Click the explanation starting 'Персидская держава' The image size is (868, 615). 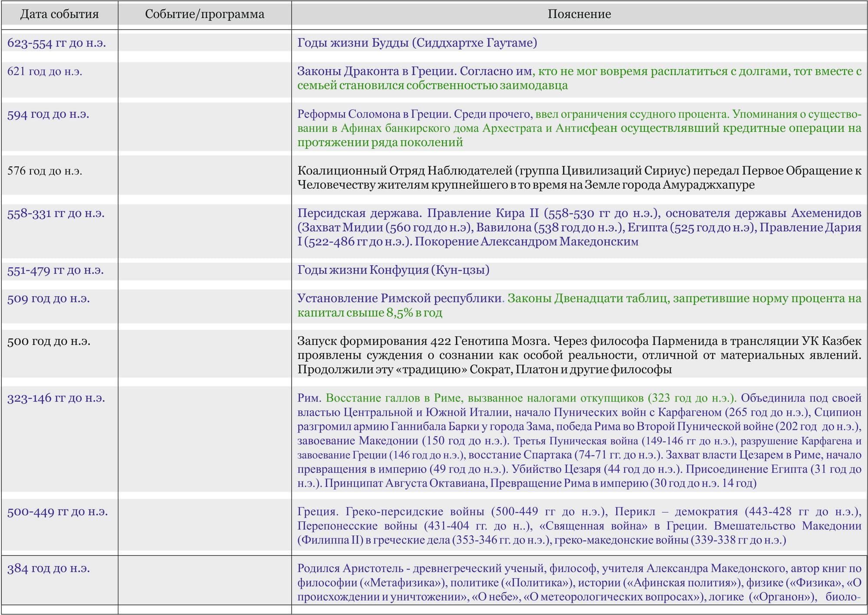click(579, 228)
